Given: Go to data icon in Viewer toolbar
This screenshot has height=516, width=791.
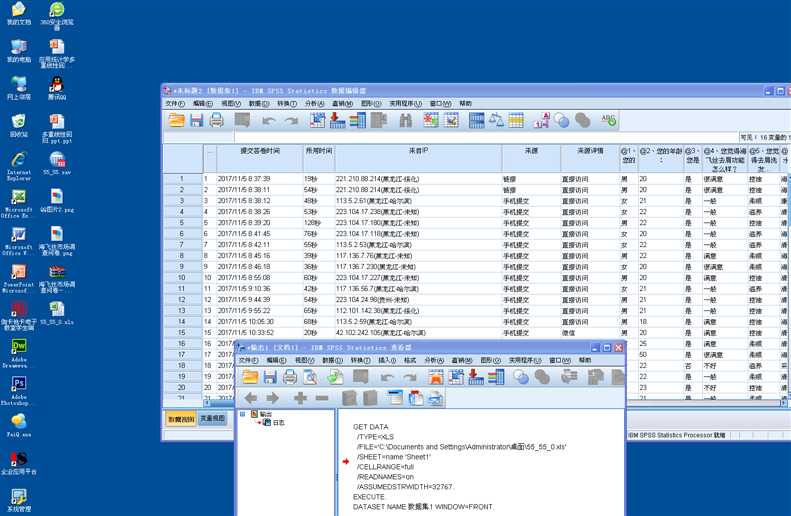Looking at the screenshot, I should click(435, 377).
